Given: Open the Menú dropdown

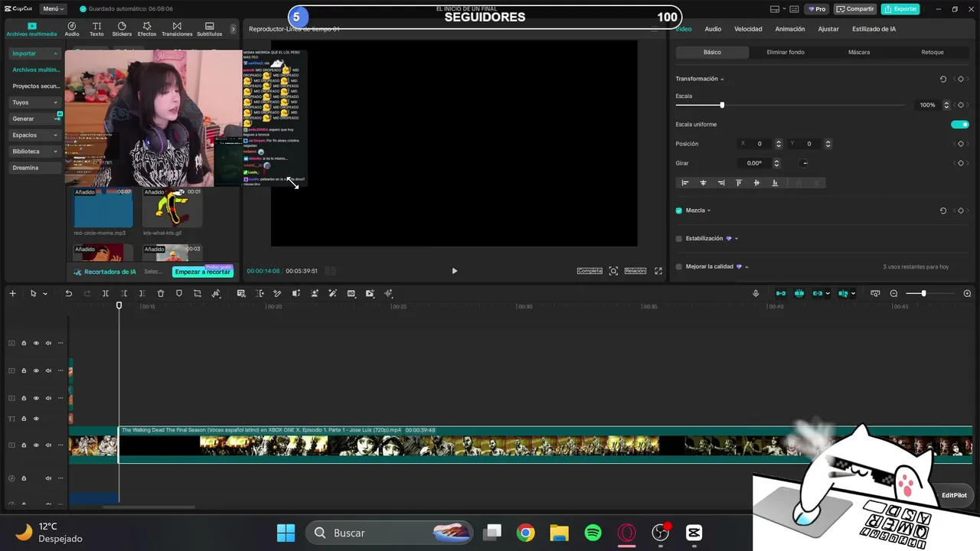Looking at the screenshot, I should point(53,9).
